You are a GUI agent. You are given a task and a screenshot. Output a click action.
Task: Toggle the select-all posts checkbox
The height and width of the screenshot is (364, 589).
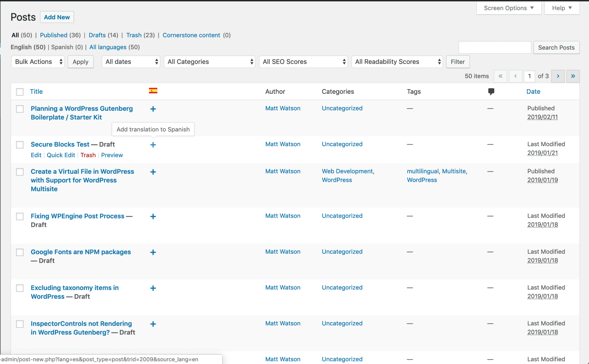click(20, 92)
